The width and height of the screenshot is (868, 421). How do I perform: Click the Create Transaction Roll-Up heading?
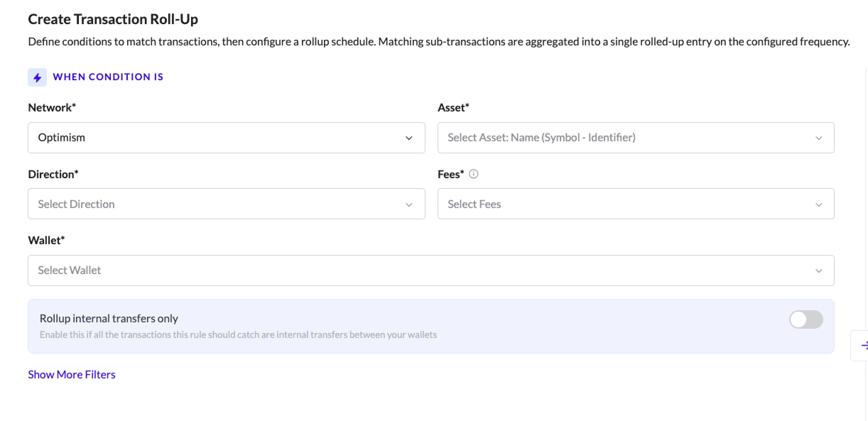(113, 19)
